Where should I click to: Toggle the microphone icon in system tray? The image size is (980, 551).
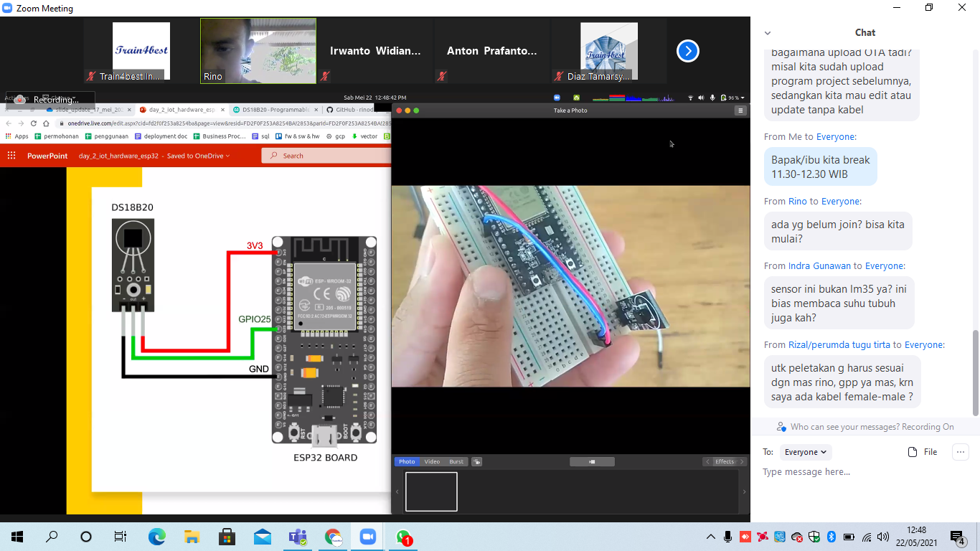pyautogui.click(x=728, y=537)
